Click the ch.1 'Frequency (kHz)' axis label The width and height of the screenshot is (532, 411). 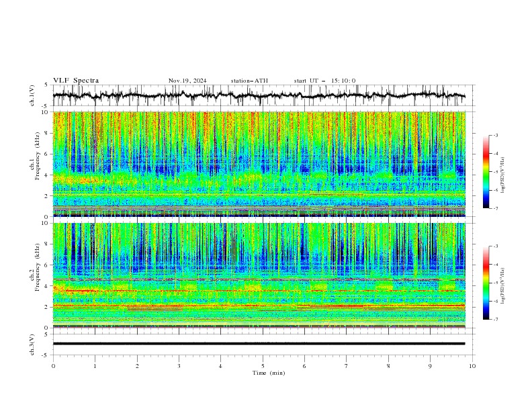37,156
